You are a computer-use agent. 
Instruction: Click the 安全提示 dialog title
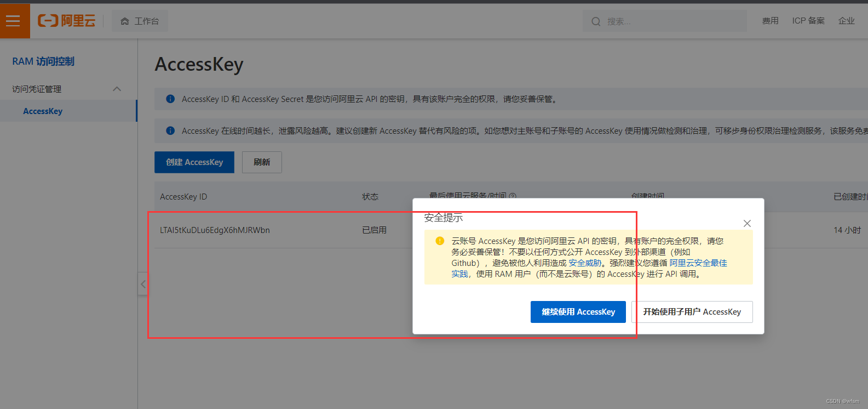tap(444, 218)
